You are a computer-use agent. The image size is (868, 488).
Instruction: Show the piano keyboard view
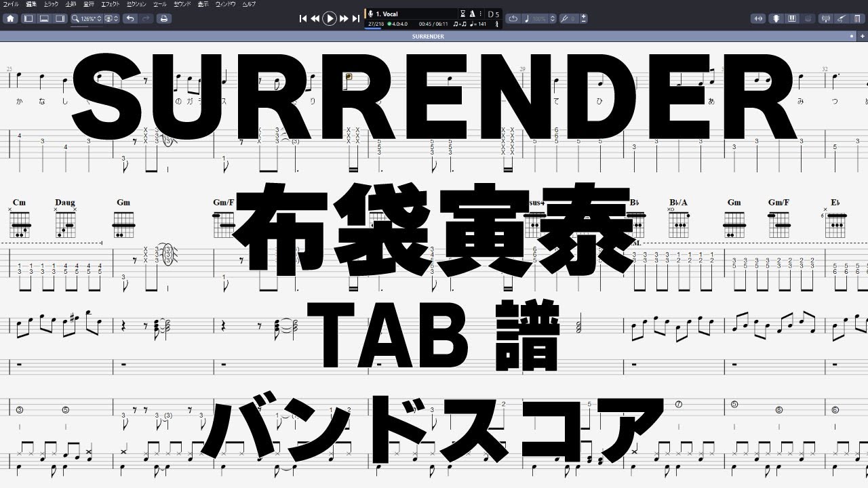click(x=791, y=18)
